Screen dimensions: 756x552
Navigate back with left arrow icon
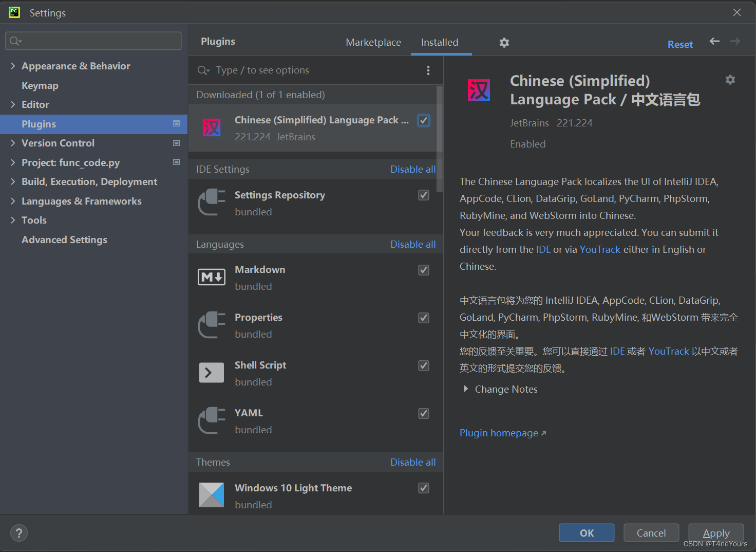click(714, 41)
